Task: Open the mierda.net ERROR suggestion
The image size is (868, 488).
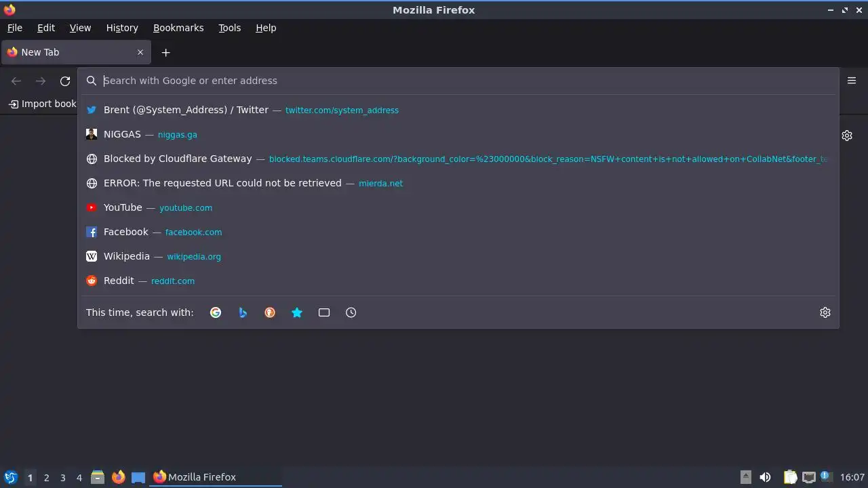Action: pyautogui.click(x=458, y=183)
